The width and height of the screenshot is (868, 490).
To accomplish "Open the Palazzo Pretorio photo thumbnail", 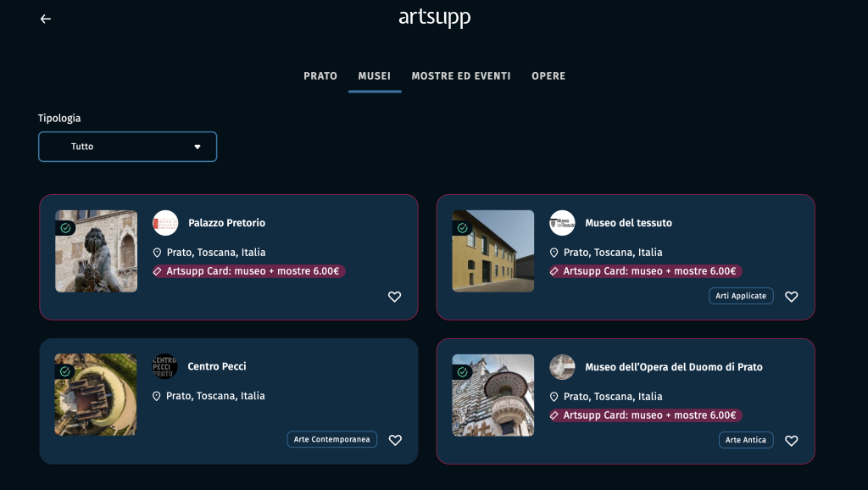I will [97, 251].
